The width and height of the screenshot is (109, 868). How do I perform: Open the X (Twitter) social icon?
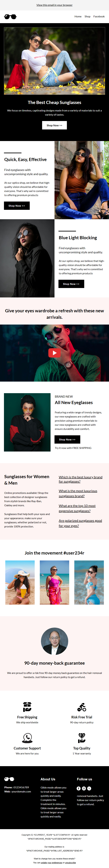click(x=89, y=788)
